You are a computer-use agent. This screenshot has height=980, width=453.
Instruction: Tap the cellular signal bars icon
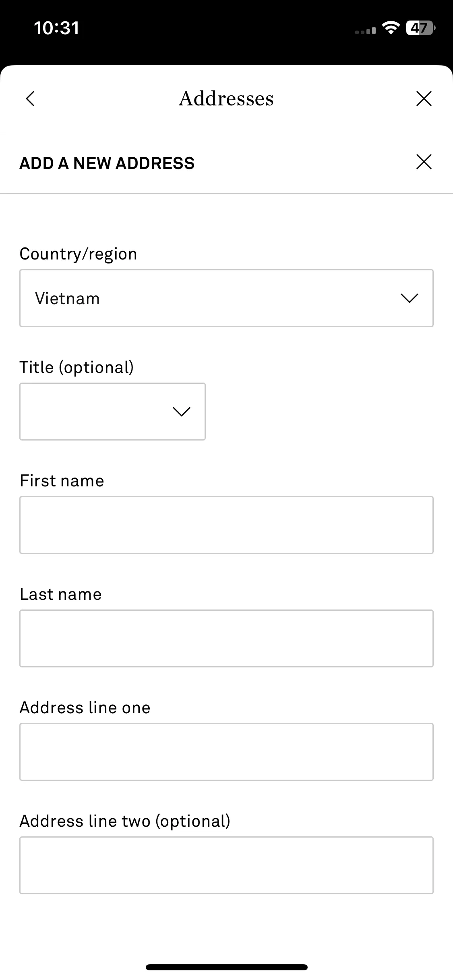(365, 30)
